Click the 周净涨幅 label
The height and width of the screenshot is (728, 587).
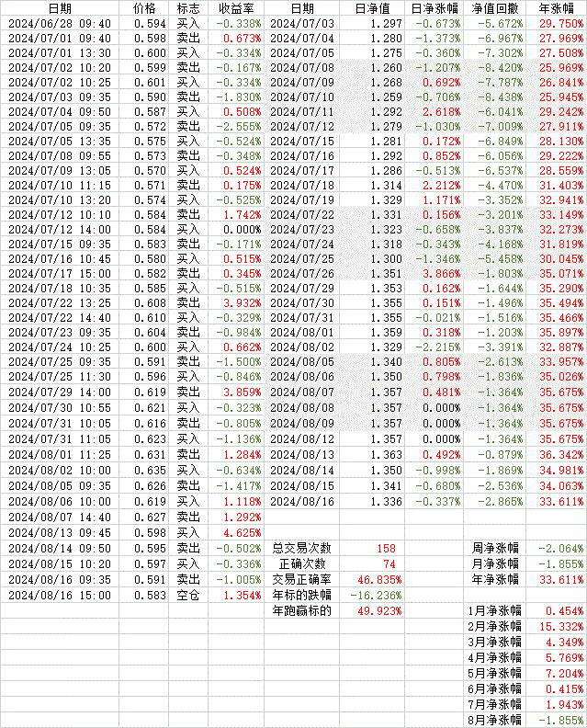495,549
